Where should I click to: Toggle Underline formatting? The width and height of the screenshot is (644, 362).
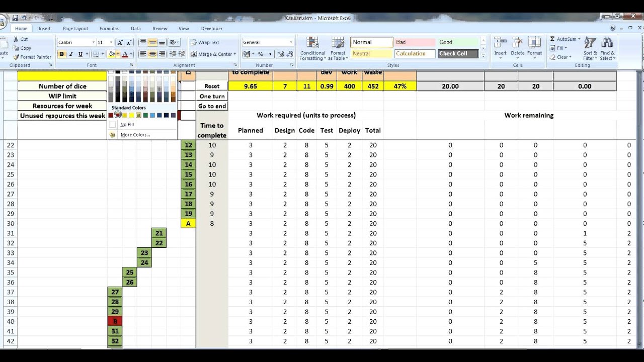(x=80, y=54)
